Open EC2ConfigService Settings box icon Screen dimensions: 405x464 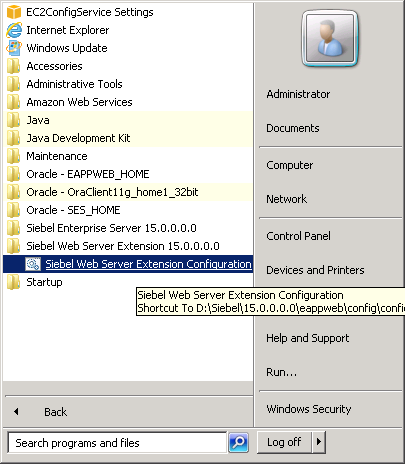14,12
